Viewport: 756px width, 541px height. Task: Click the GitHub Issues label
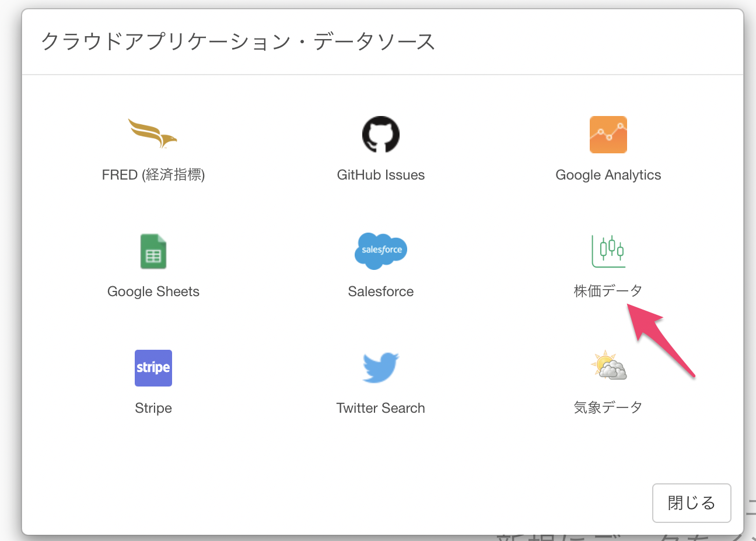[x=381, y=175]
